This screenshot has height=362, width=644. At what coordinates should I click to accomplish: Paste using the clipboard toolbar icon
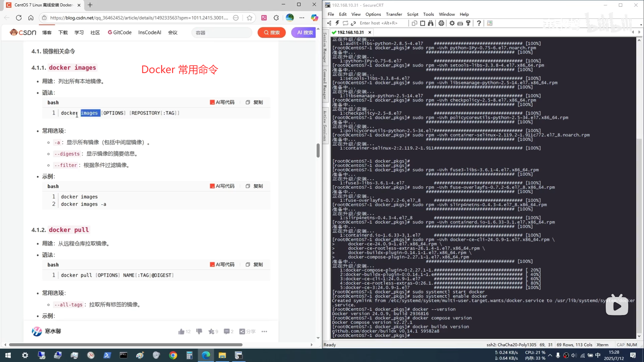tap(423, 23)
